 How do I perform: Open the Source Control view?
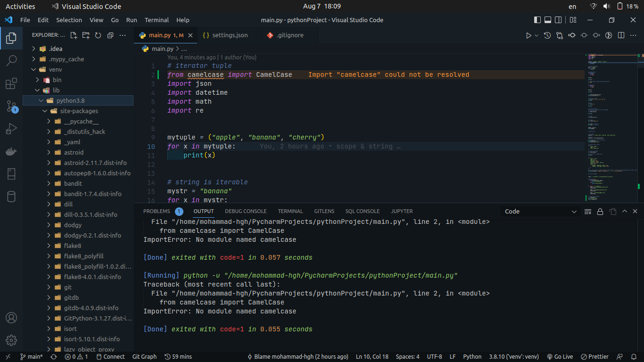(x=11, y=106)
